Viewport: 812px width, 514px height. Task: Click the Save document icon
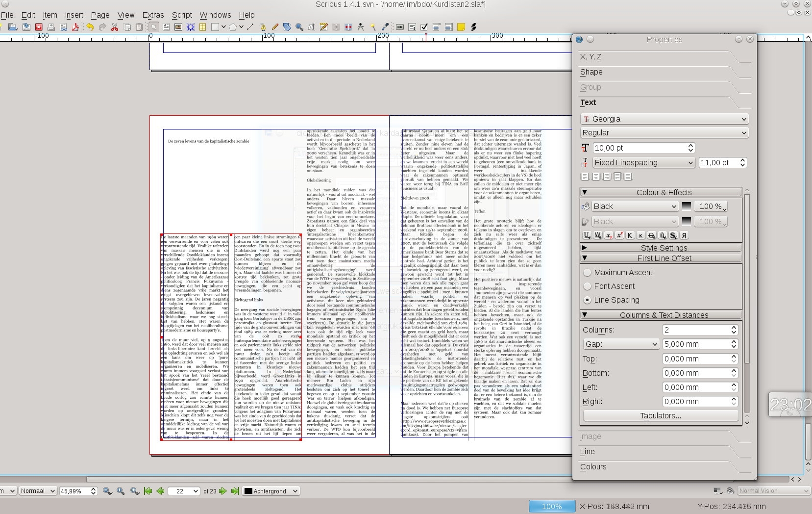(x=26, y=27)
